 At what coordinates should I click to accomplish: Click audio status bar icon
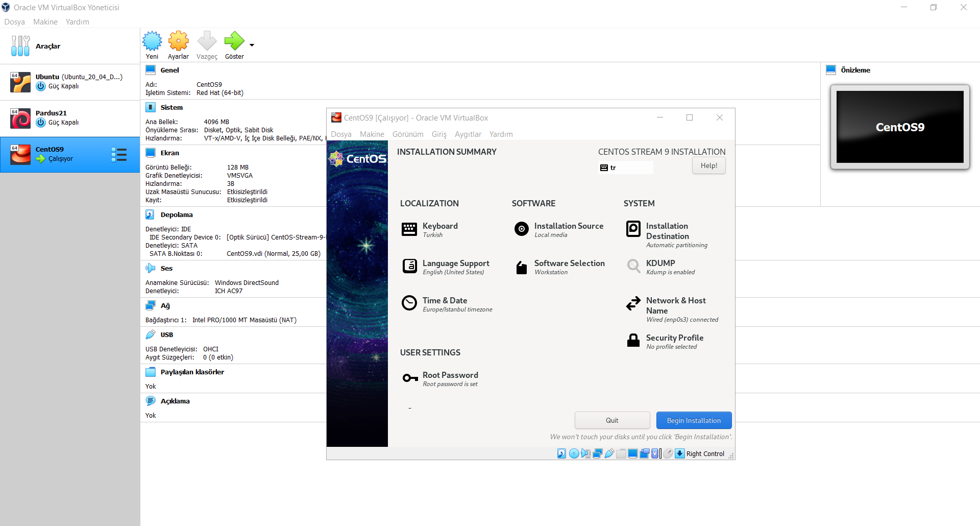585,453
